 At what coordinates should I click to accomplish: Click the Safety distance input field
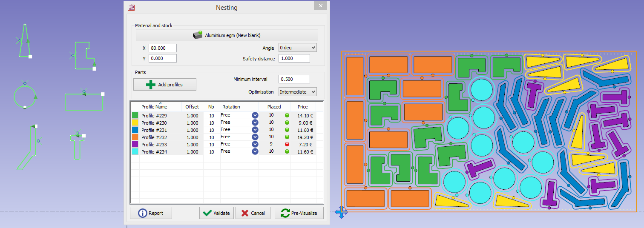click(x=294, y=58)
